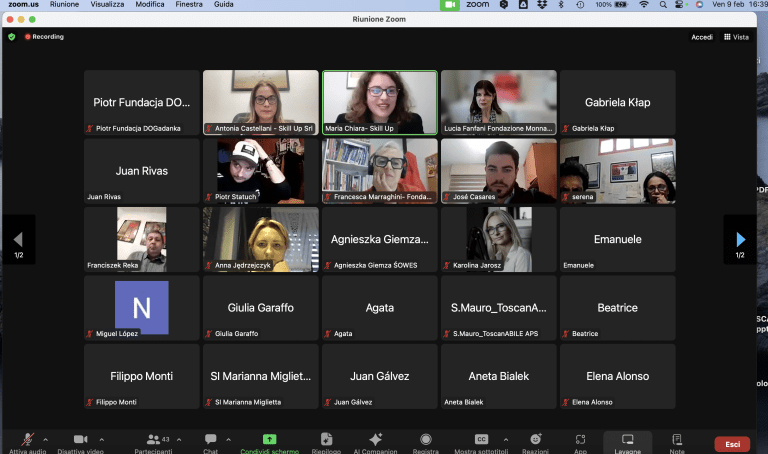Screen dimensions: 768x454
Task: Open the Riunione menu
Action: click(64, 4)
